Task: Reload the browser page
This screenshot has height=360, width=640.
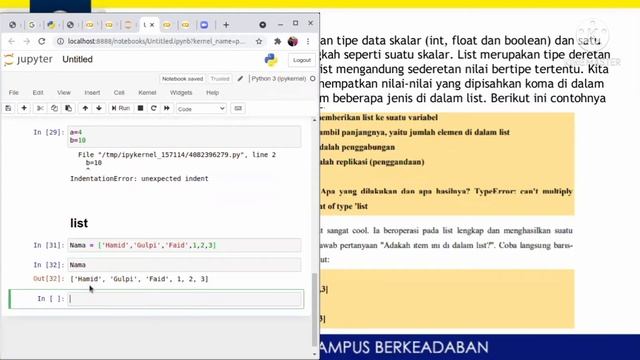Action: click(x=42, y=41)
